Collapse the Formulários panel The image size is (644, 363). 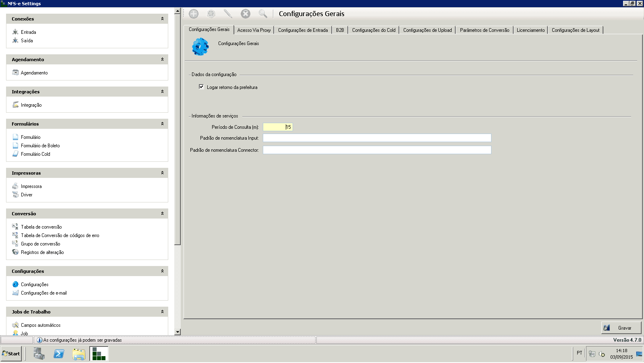162,124
